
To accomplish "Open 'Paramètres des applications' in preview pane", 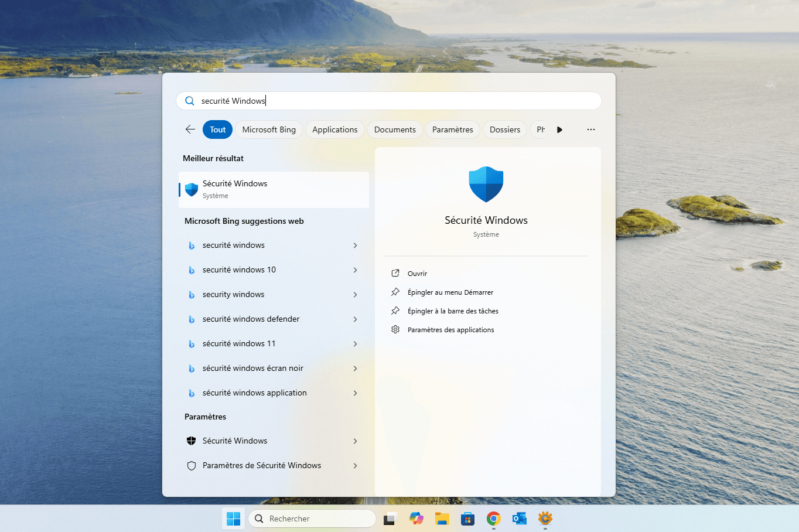I will coord(450,330).
